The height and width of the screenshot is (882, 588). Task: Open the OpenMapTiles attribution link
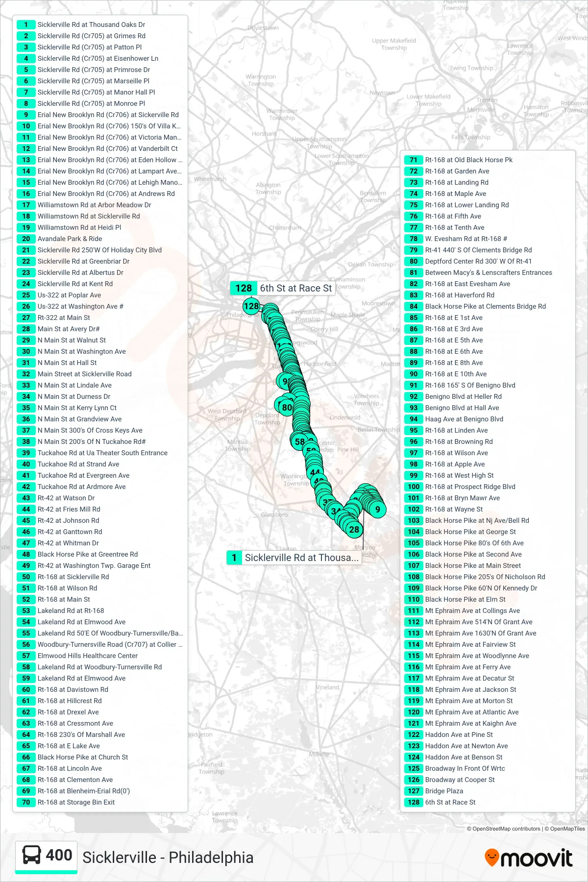pos(564,829)
